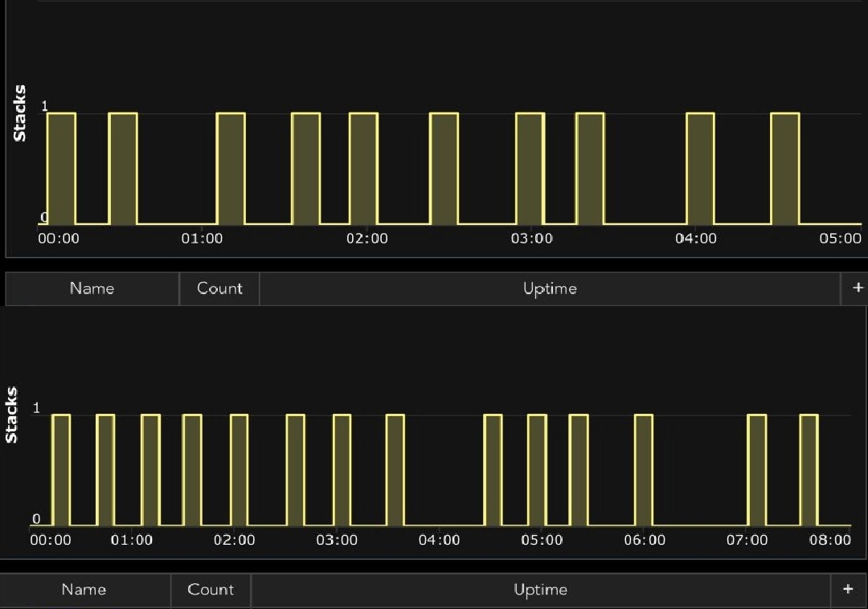Viewport: 868px width, 609px height.
Task: Select the upper chart bar just before 02:00
Action: [363, 169]
